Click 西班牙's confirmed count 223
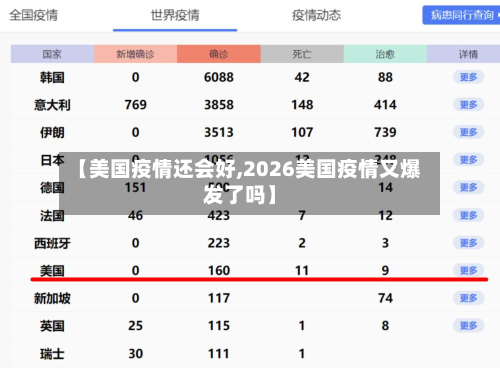 coord(219,243)
